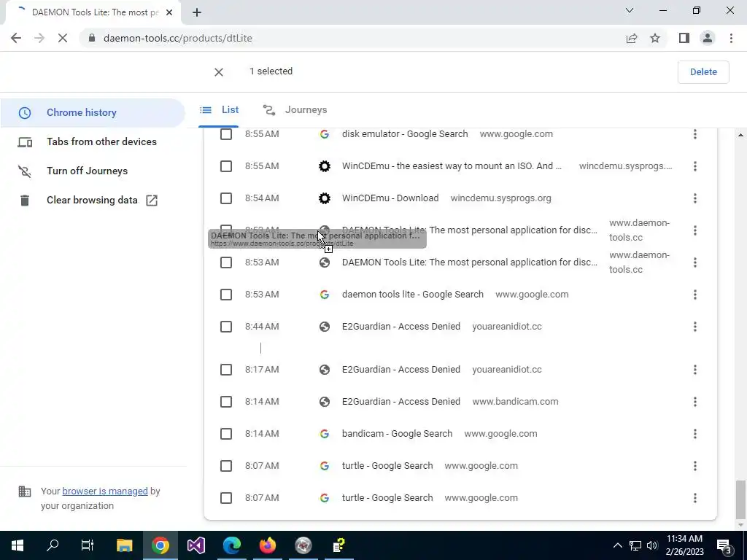Select Chrome history in sidebar
Viewport: 747px width, 560px height.
coord(93,113)
